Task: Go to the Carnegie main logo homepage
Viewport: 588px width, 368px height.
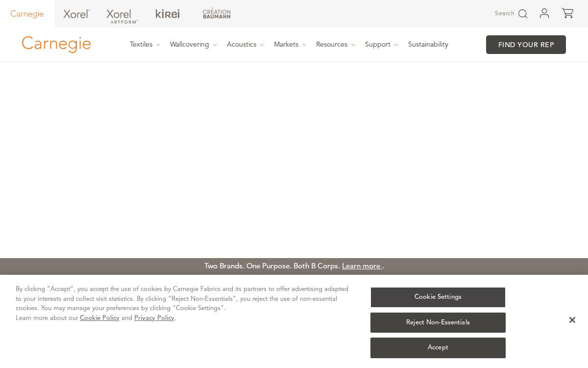Action: [56, 44]
